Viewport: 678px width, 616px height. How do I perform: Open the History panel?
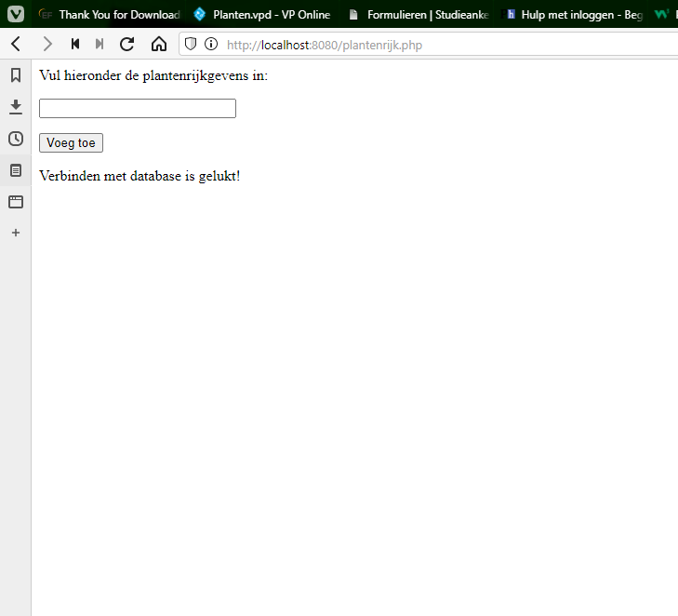[16, 139]
